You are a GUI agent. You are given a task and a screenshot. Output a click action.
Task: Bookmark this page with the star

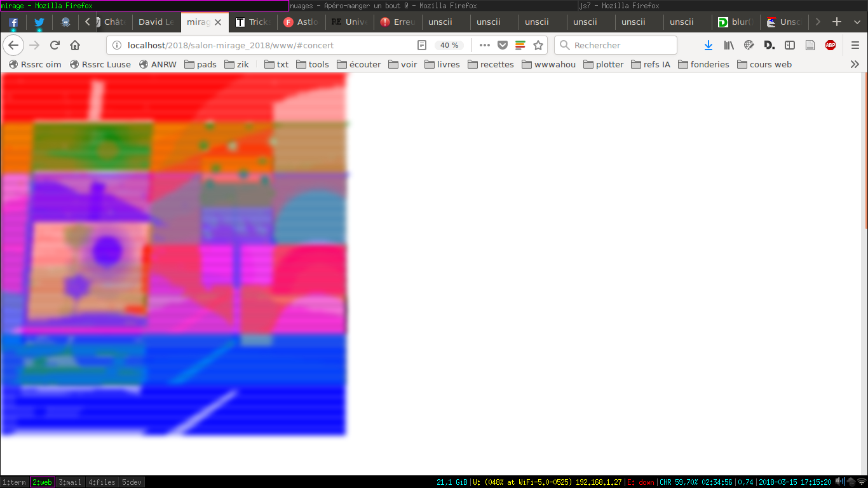[x=538, y=45]
